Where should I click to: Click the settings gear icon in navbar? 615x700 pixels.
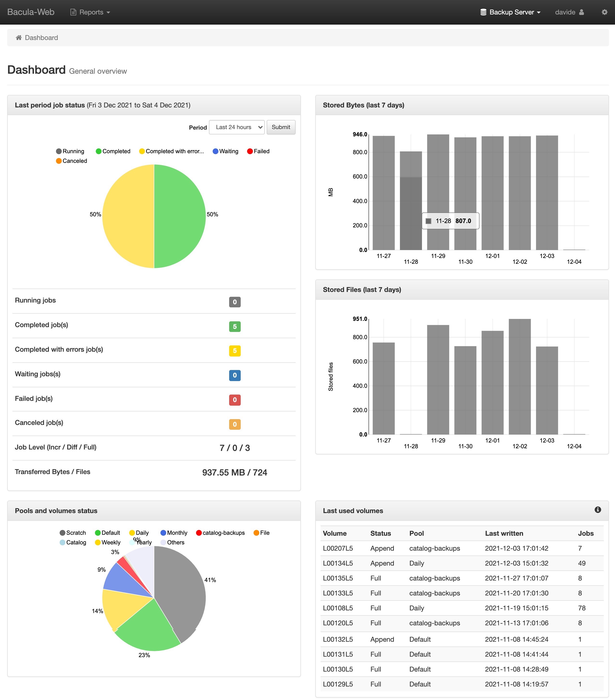click(604, 12)
